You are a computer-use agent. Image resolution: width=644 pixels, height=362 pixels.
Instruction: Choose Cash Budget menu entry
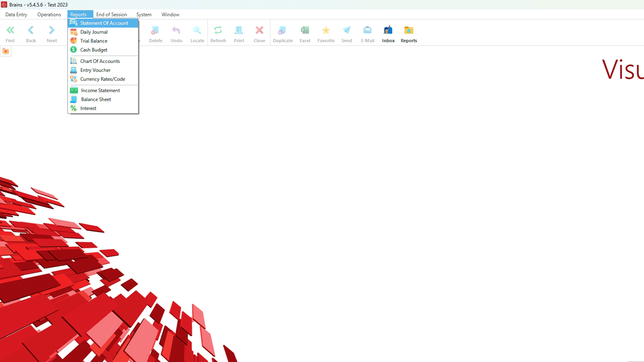coord(103,50)
